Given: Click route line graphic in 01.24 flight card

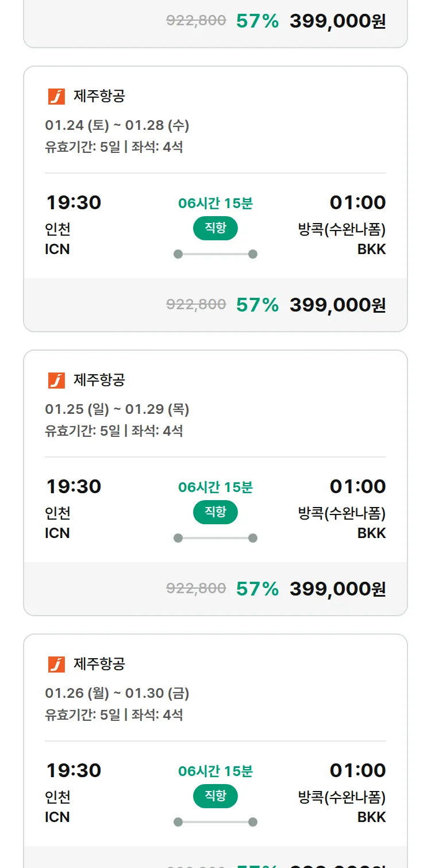Looking at the screenshot, I should click(215, 254).
